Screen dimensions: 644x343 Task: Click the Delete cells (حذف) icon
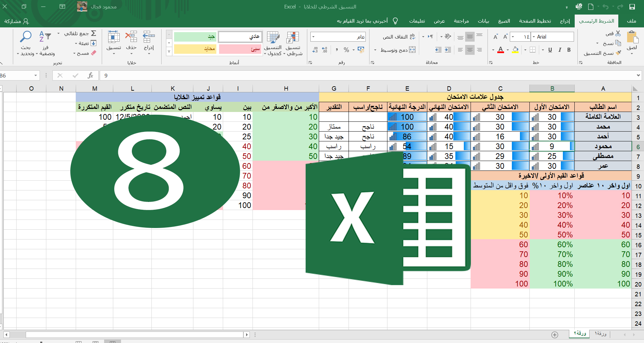131,37
